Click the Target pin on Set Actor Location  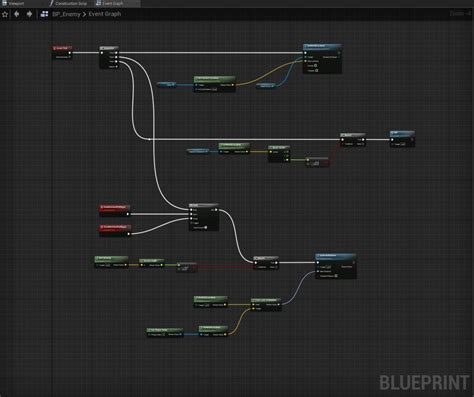click(x=305, y=57)
